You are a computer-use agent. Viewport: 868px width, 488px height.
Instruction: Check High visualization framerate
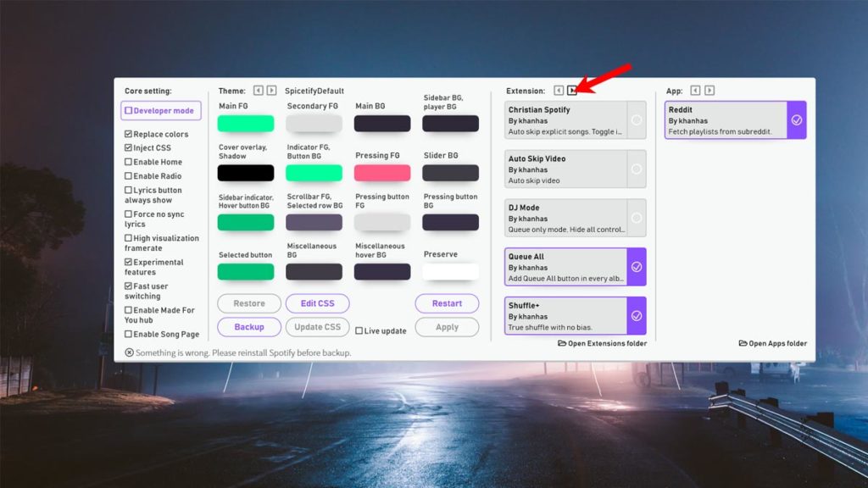[x=129, y=238]
